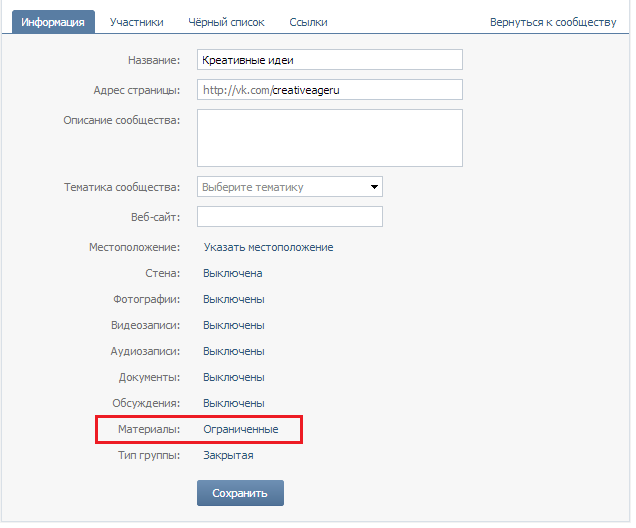The image size is (636, 528).
Task: Open the Чёрный список tab
Action: [226, 22]
